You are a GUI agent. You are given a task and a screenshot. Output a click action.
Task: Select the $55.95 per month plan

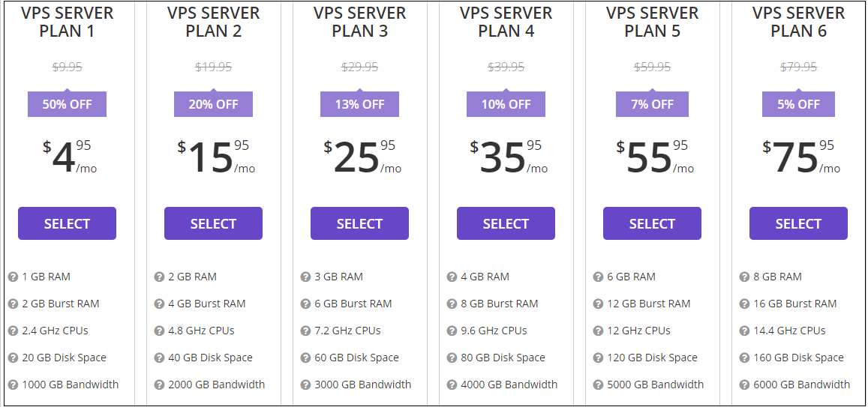point(652,223)
